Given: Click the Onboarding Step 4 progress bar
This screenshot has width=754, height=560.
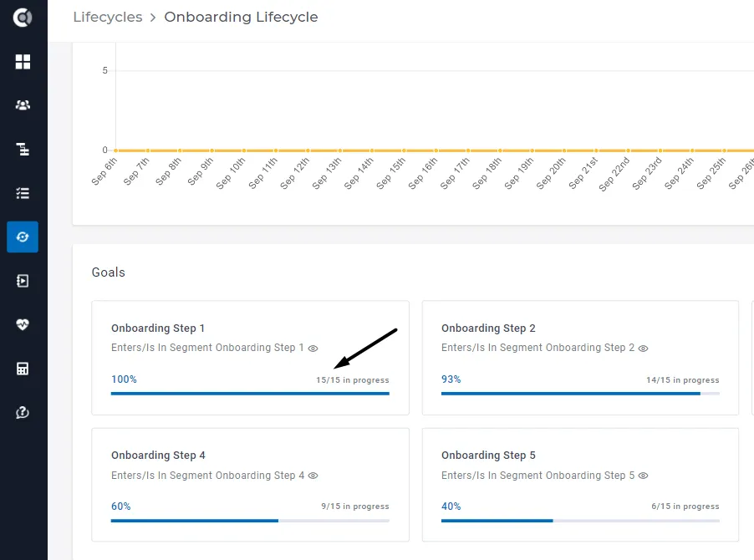Looking at the screenshot, I should 250,521.
